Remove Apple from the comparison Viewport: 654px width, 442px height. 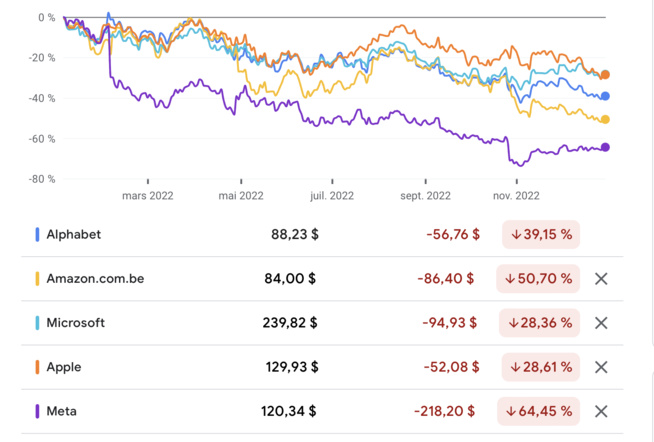point(601,367)
